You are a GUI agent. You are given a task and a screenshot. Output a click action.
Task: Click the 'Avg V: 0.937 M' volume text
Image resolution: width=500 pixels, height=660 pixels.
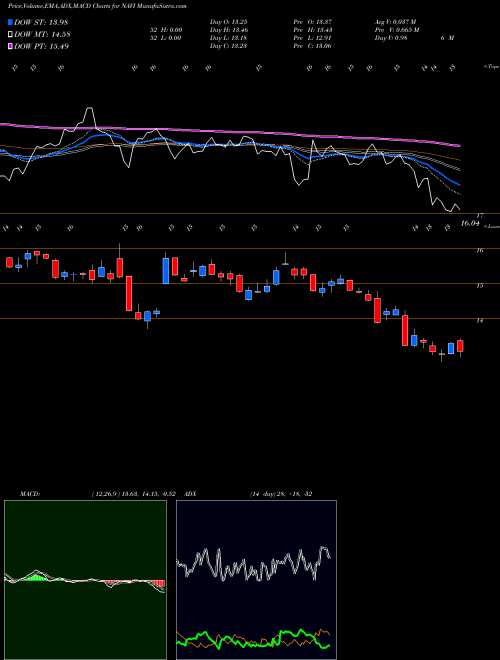[396, 22]
